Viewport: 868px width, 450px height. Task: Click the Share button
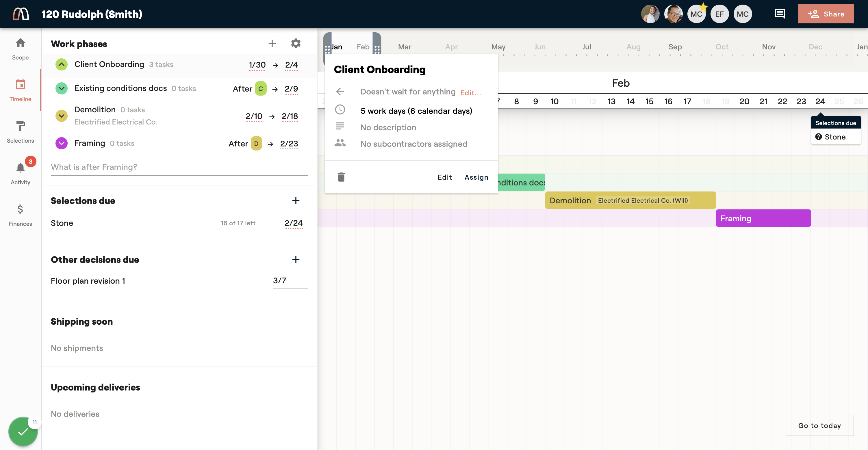click(x=826, y=14)
